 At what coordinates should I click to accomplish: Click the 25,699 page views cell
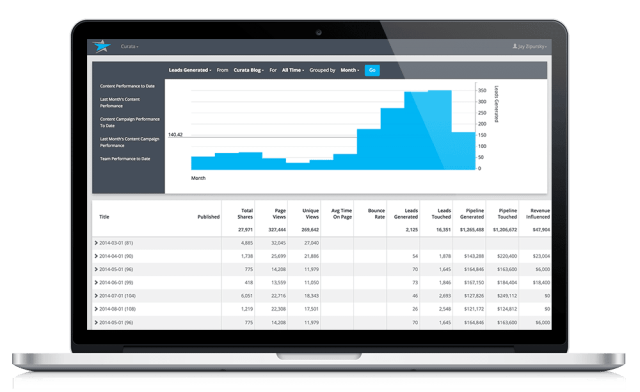click(x=278, y=256)
